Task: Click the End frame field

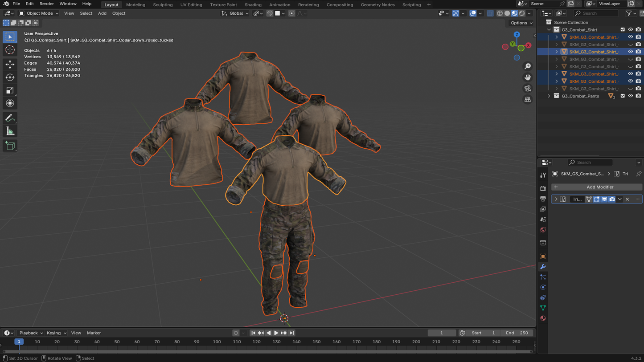Action: click(517, 333)
